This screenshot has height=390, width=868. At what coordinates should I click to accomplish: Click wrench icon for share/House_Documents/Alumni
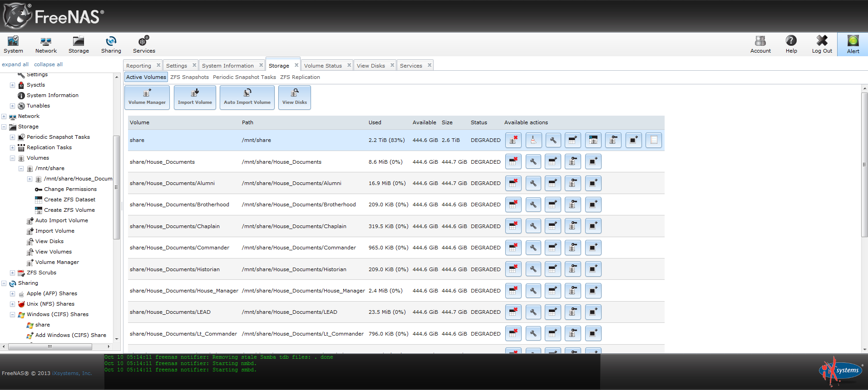tap(533, 183)
